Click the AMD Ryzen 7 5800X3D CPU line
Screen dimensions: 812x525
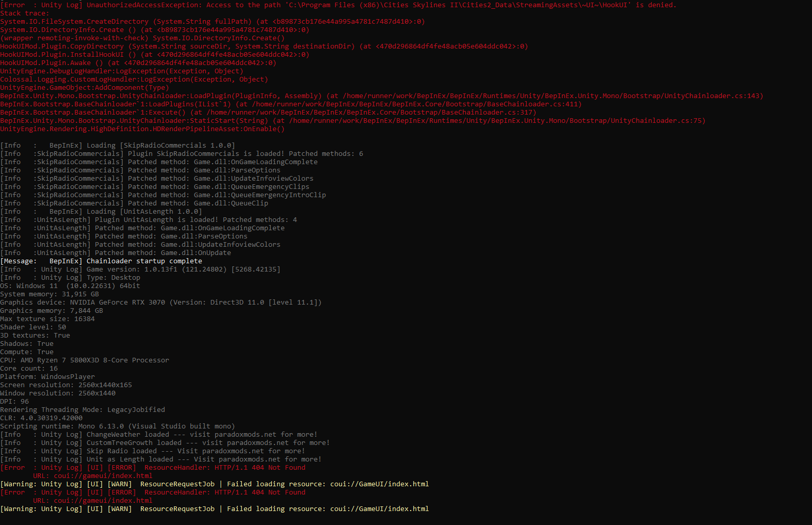pyautogui.click(x=85, y=360)
